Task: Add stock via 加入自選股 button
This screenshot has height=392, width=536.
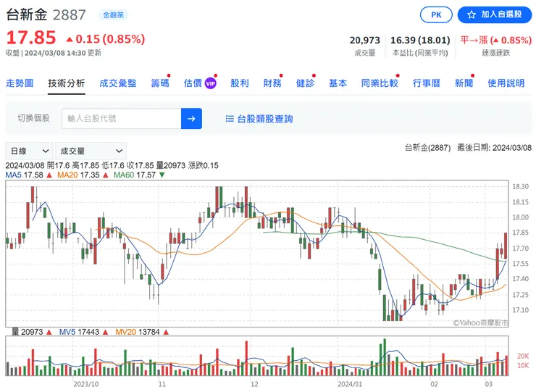Action: click(495, 14)
